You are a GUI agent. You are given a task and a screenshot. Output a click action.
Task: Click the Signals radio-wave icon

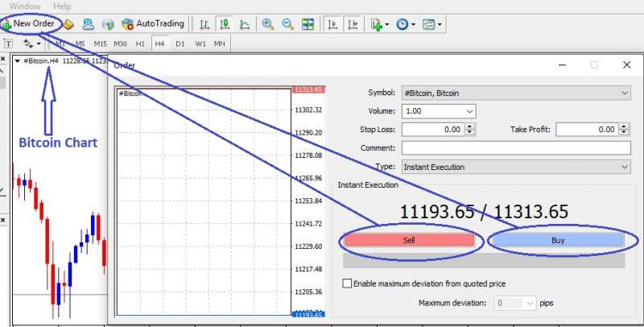tap(108, 25)
